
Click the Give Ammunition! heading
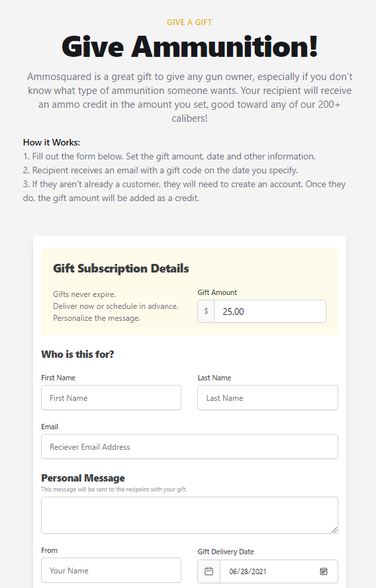[189, 47]
